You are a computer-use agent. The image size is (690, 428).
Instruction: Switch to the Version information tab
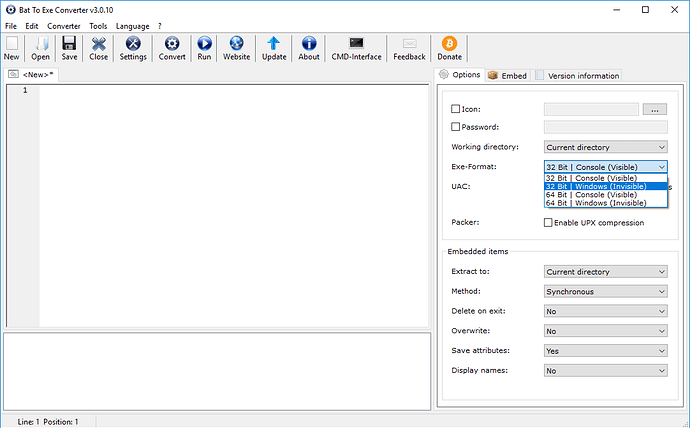pos(578,76)
